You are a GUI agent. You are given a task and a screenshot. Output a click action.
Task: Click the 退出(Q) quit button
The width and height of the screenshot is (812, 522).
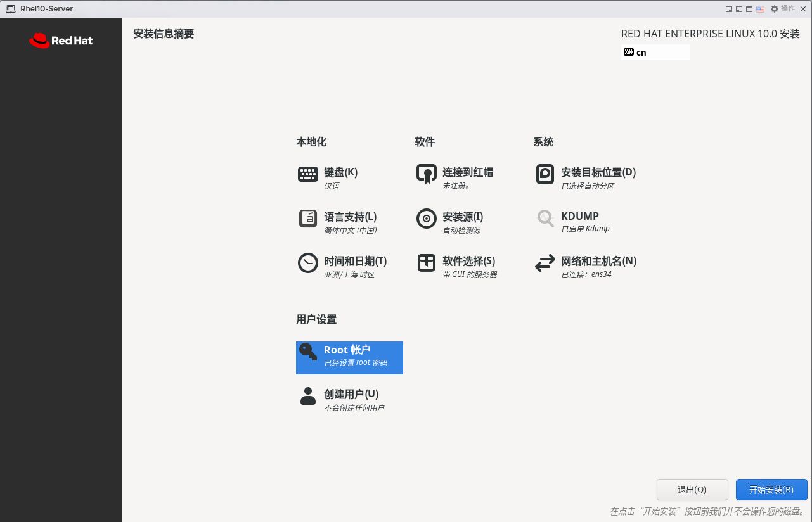pyautogui.click(x=692, y=490)
